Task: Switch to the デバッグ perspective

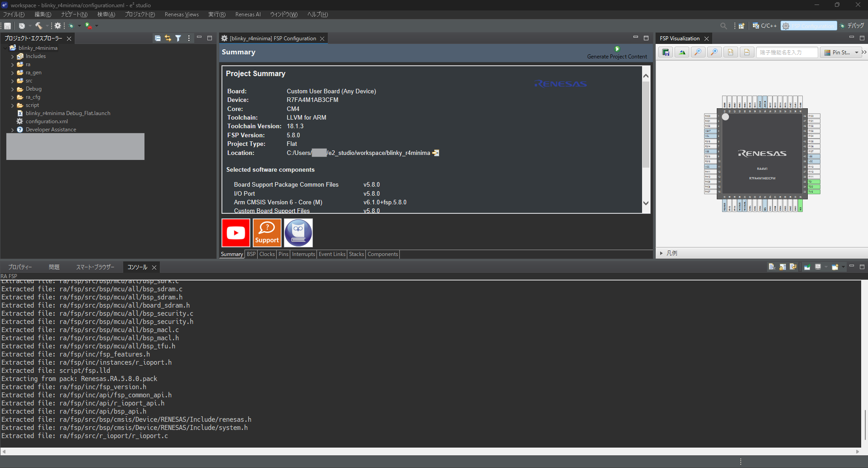Action: [852, 26]
